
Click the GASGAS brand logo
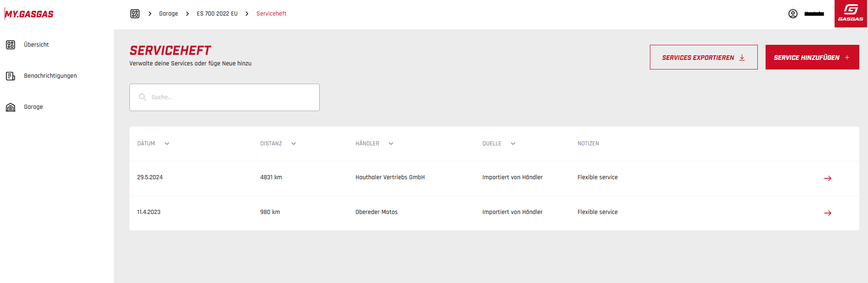click(x=851, y=13)
